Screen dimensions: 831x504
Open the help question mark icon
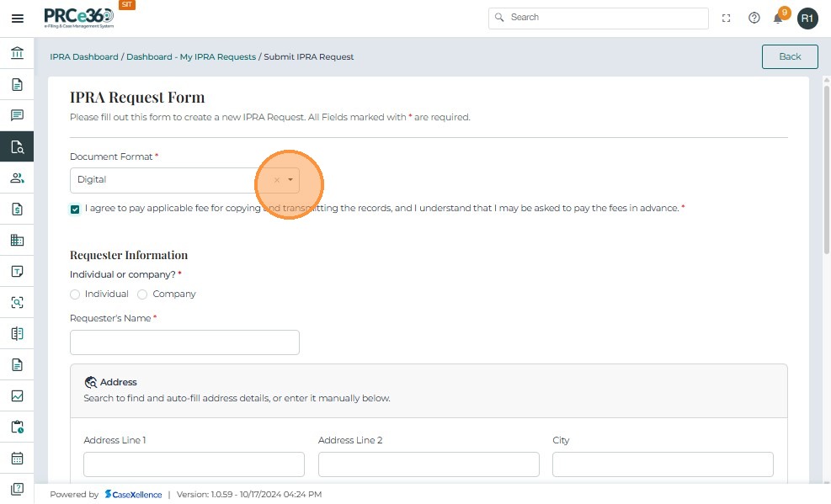(754, 18)
